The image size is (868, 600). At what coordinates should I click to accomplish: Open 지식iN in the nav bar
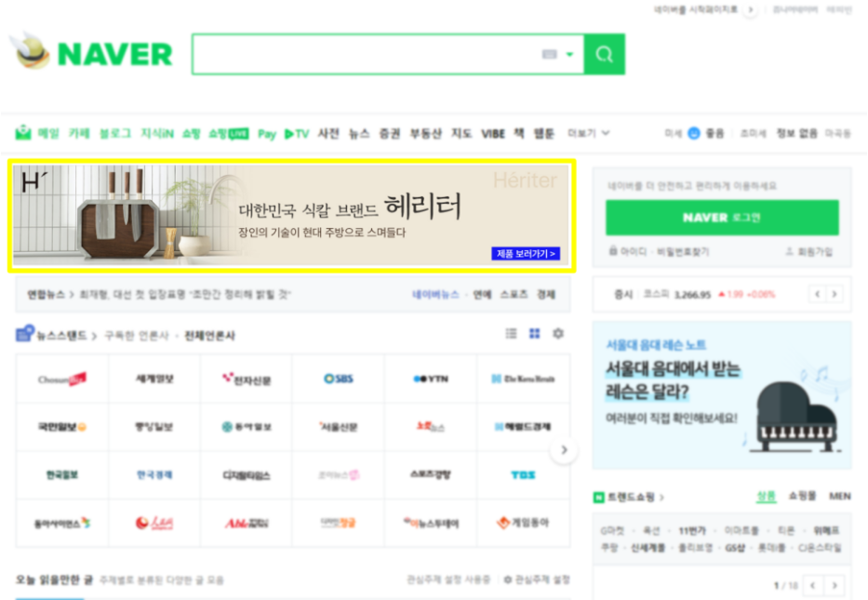click(156, 133)
